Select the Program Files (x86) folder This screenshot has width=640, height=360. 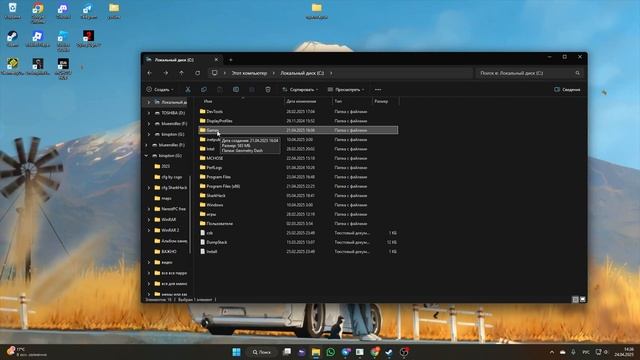298,186
